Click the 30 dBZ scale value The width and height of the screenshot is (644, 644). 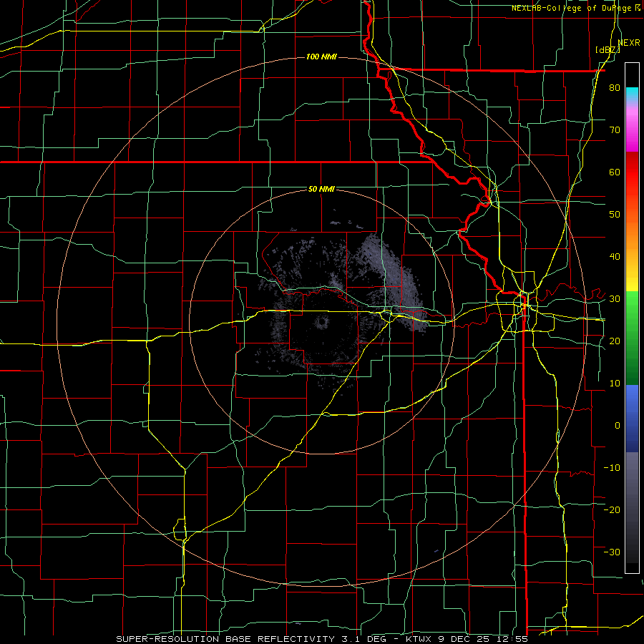coord(615,299)
